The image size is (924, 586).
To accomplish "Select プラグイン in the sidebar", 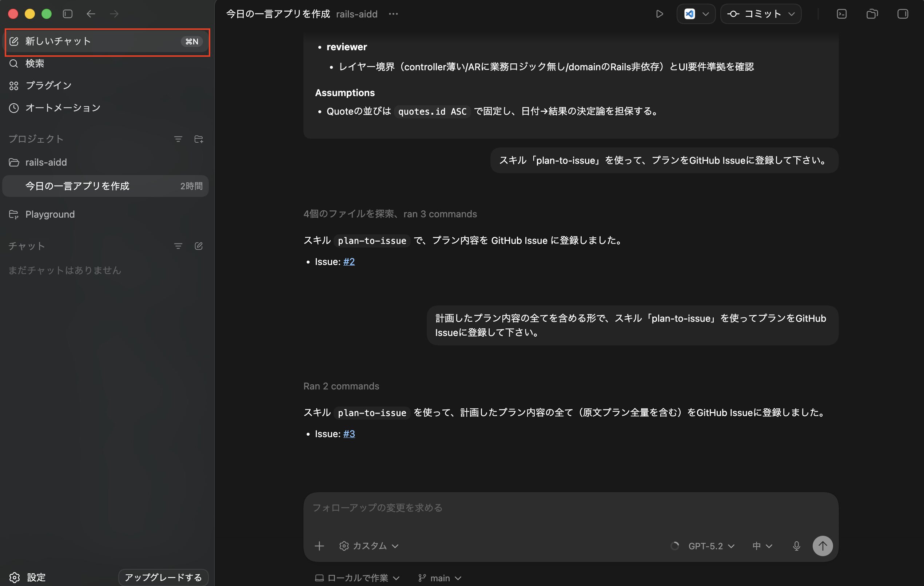I will tap(48, 85).
